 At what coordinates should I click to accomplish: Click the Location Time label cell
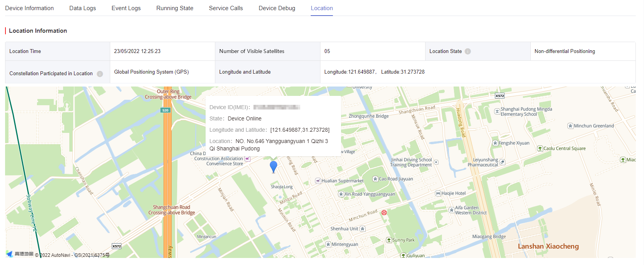click(x=58, y=51)
